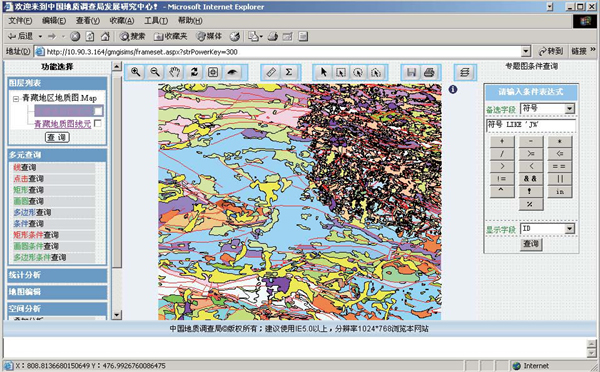
Task: Open the 编辑(E) menu
Action: 54,20
